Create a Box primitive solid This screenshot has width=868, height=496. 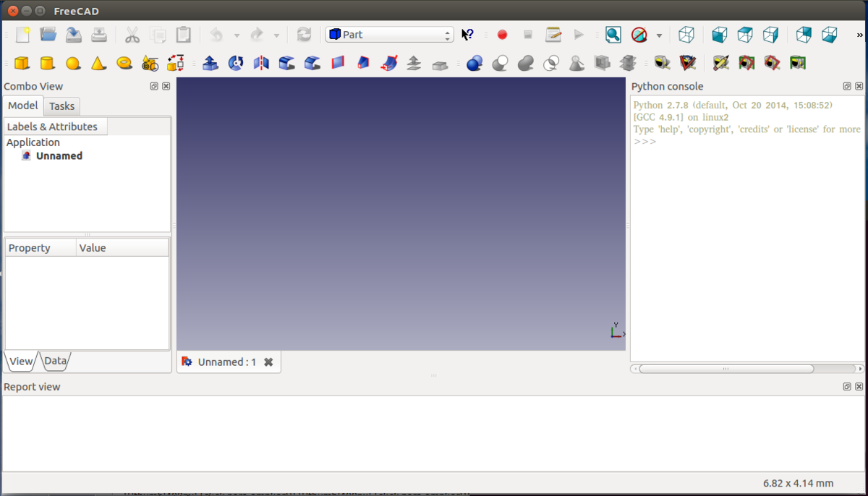point(22,64)
